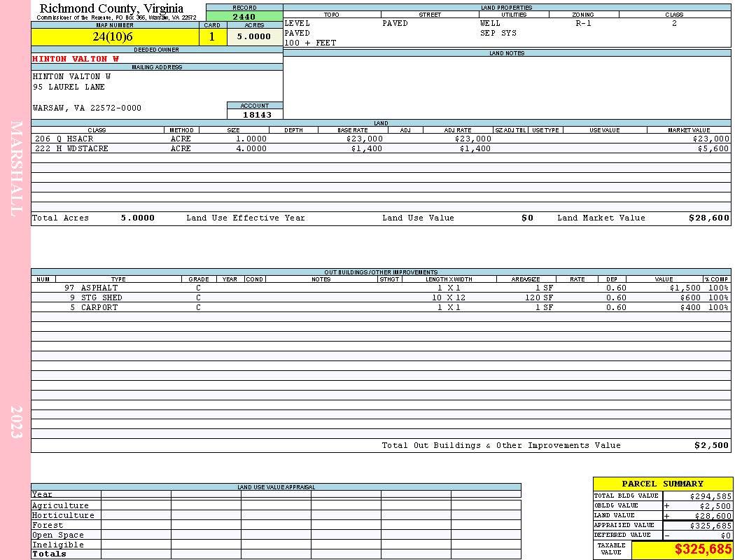Click Richmond County, Virginia title
Viewport: 735px width, 560px height.
click(111, 8)
